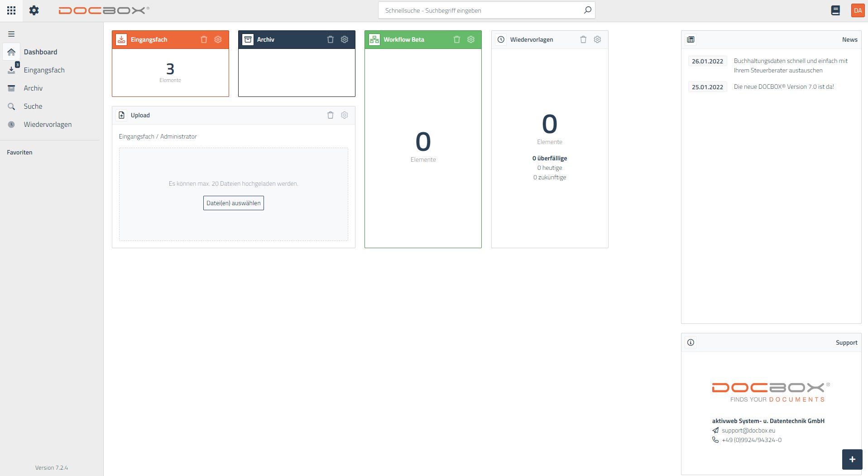
Task: Click the search magnifier icon
Action: (587, 10)
